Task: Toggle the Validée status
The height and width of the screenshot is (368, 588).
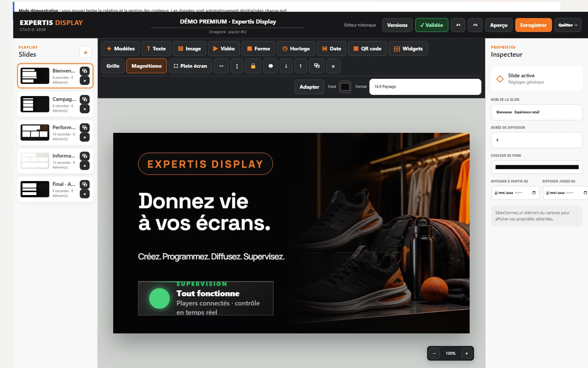Action: [432, 25]
